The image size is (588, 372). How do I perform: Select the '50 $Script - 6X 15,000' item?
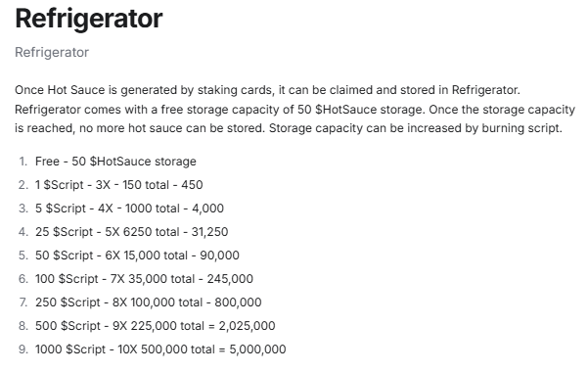coord(137,256)
